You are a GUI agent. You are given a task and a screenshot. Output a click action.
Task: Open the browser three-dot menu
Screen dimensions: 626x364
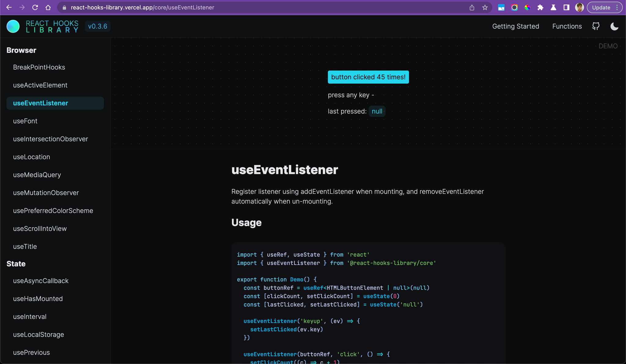click(617, 7)
